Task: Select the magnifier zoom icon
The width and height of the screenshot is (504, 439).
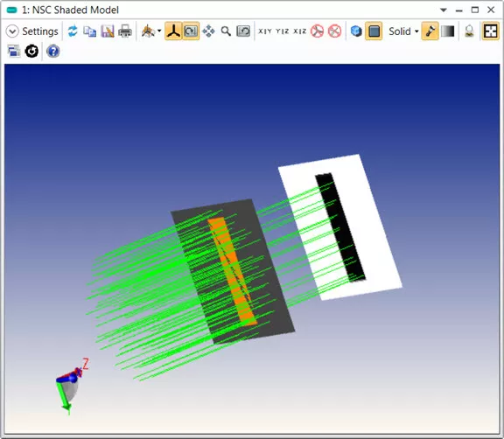Action: tap(226, 31)
